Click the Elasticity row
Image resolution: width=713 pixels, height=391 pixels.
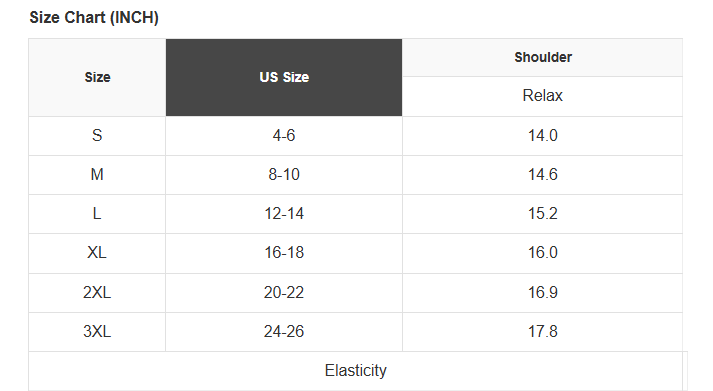356,371
